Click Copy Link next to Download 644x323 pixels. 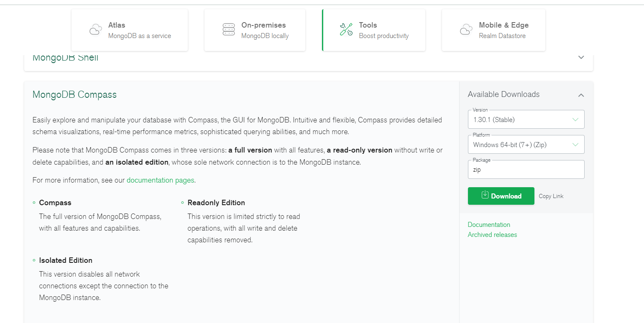tap(551, 196)
